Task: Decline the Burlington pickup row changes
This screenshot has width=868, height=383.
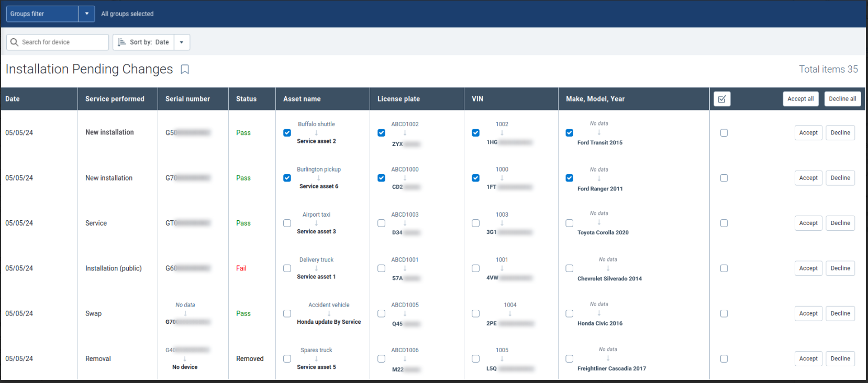Action: [840, 178]
